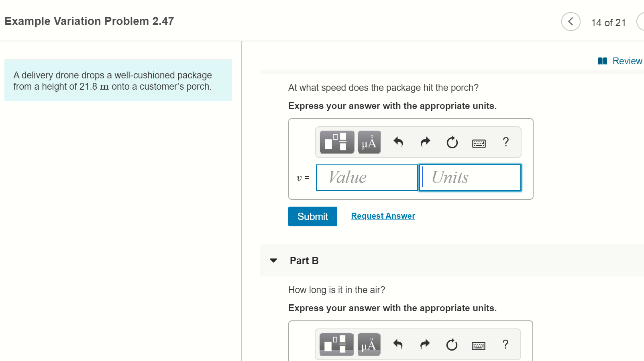Show keyboard shortcuts in Part A toolbar
Viewport: 644px width, 361px height.
[479, 144]
